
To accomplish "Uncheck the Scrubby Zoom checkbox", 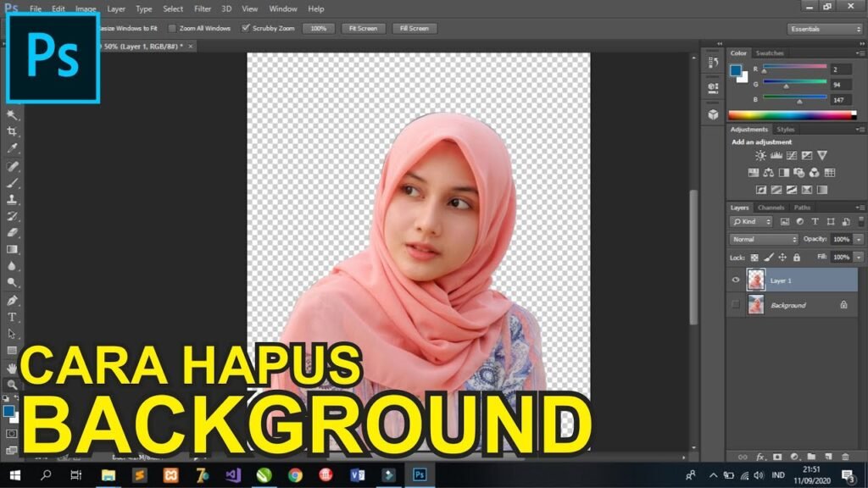I will 246,28.
